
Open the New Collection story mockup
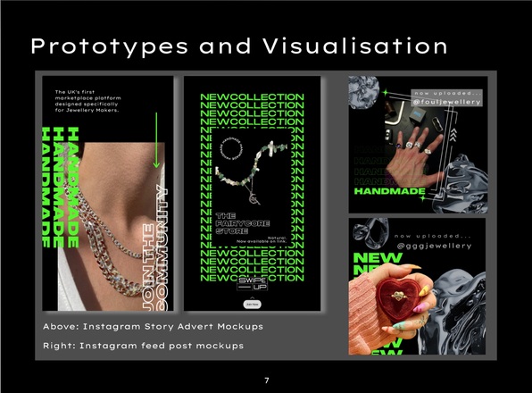click(252, 193)
